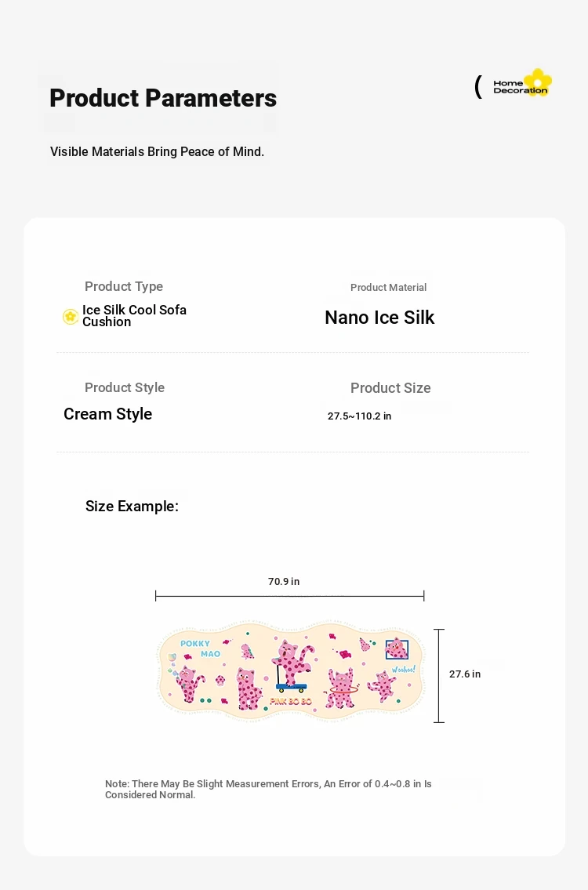The width and height of the screenshot is (588, 890).
Task: Select the Product Type label
Action: (124, 286)
